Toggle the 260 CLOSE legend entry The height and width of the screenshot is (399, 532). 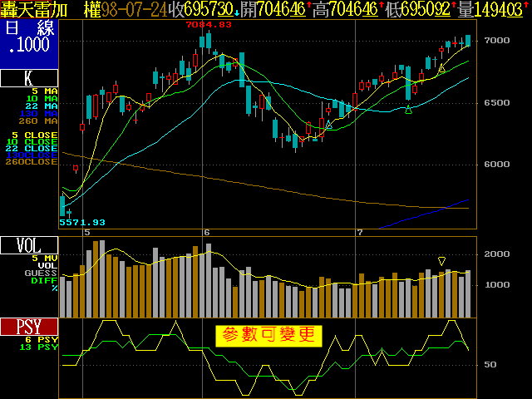point(30,161)
